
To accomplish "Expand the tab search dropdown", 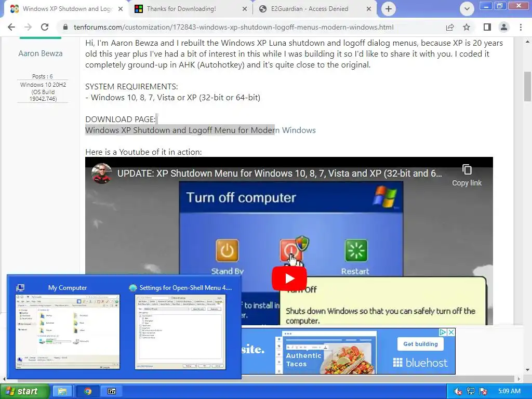I will pos(467,9).
